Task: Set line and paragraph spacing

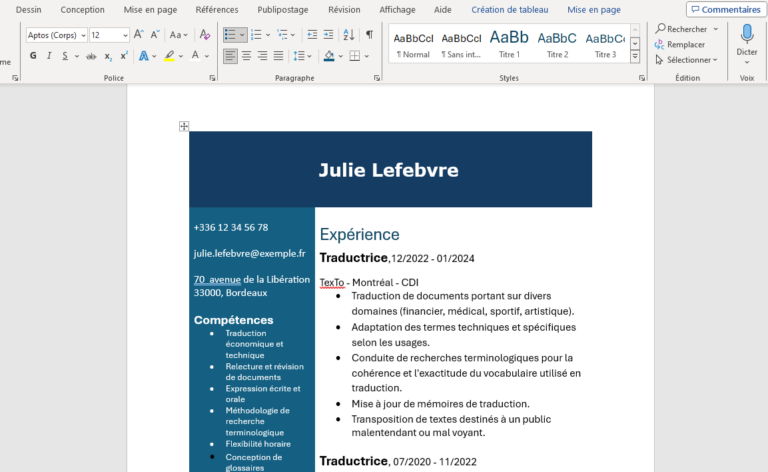Action: [x=299, y=56]
